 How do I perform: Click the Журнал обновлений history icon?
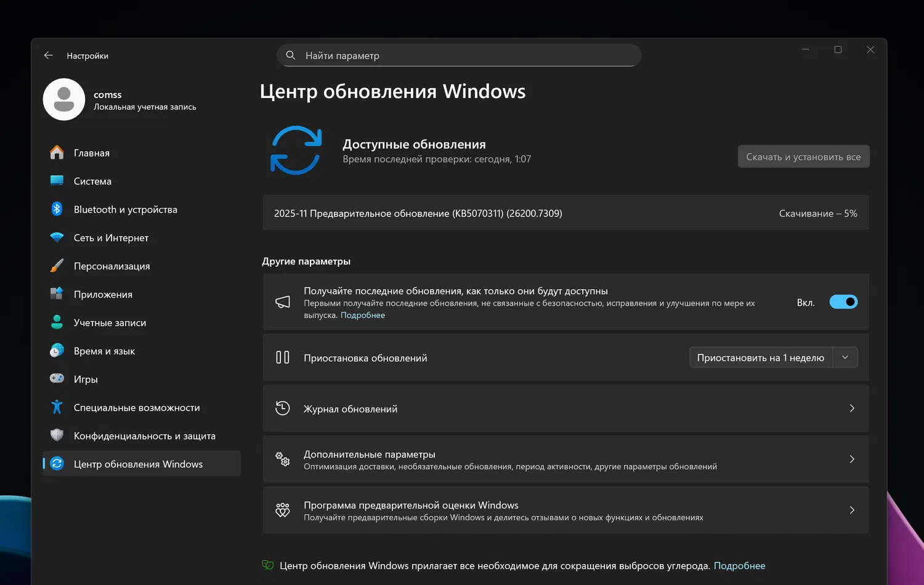[283, 408]
